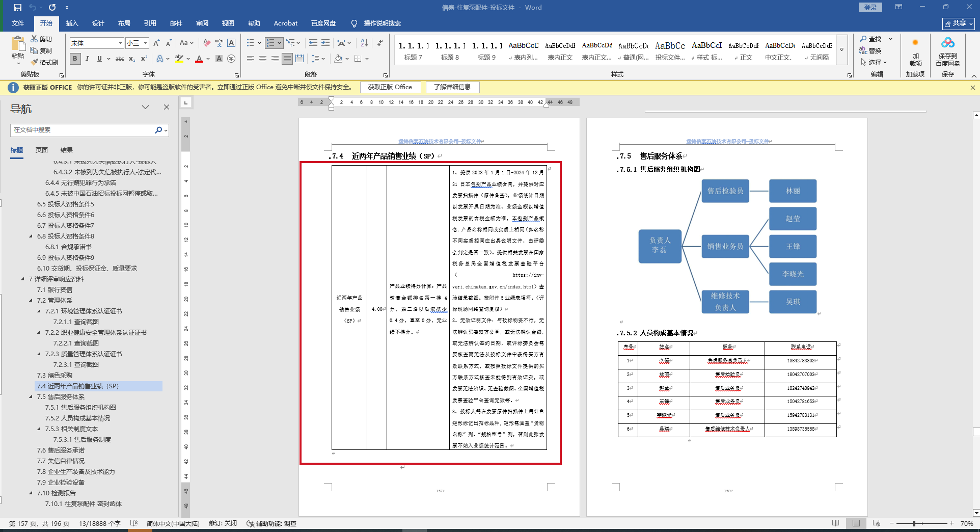Viewport: 980px width, 532px height.
Task: Click the zoom slider in the status bar
Action: click(914, 524)
